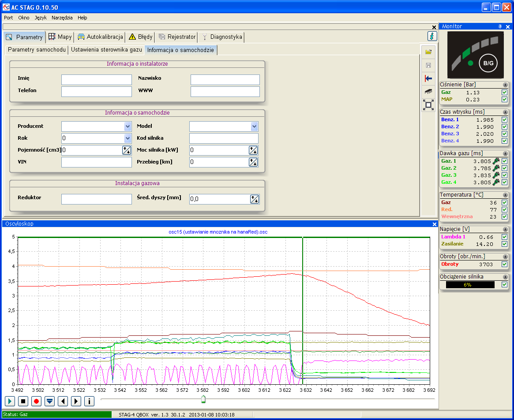Image resolution: width=514 pixels, height=420 pixels.
Task: Switch to the Autokalibracja tab
Action: pyautogui.click(x=100, y=37)
